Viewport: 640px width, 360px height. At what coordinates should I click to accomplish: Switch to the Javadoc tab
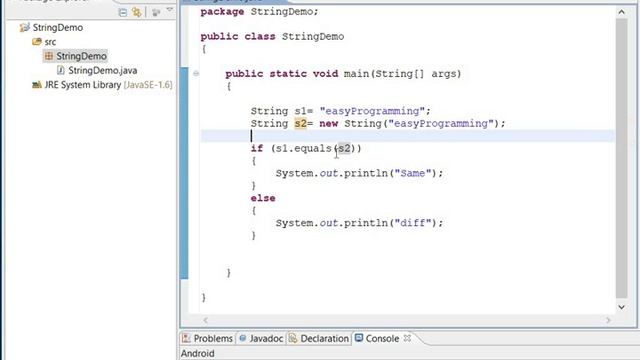coord(266,338)
